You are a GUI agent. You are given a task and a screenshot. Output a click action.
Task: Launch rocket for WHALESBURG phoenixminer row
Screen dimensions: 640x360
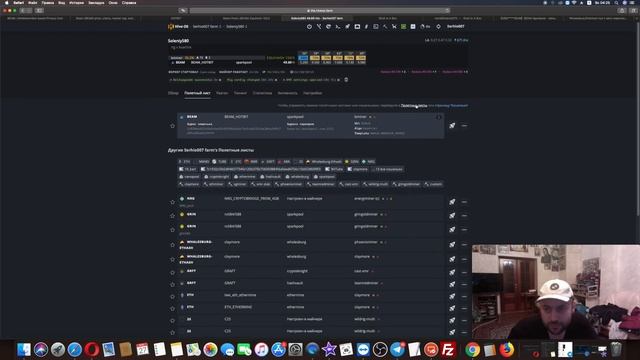[452, 244]
